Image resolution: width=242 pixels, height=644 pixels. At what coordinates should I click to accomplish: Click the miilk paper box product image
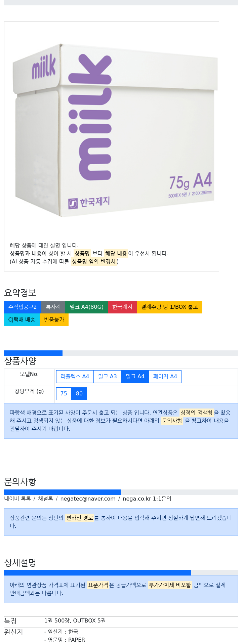click(112, 129)
